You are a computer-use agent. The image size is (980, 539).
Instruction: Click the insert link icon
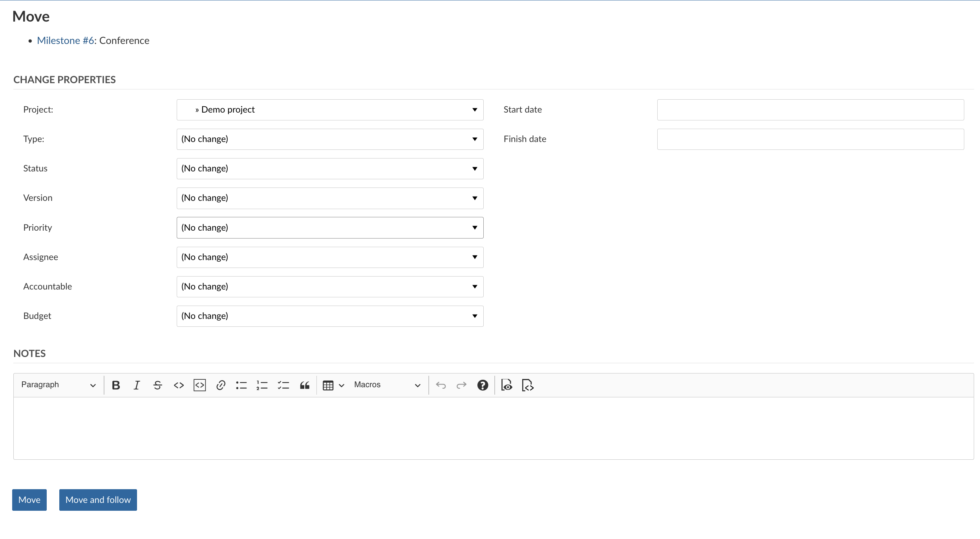click(220, 385)
